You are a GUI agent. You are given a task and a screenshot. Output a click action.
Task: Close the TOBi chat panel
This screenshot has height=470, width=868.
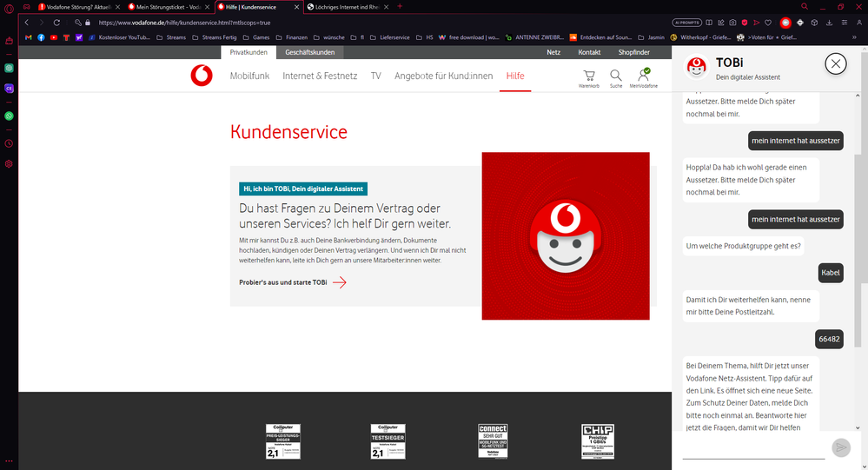point(835,64)
